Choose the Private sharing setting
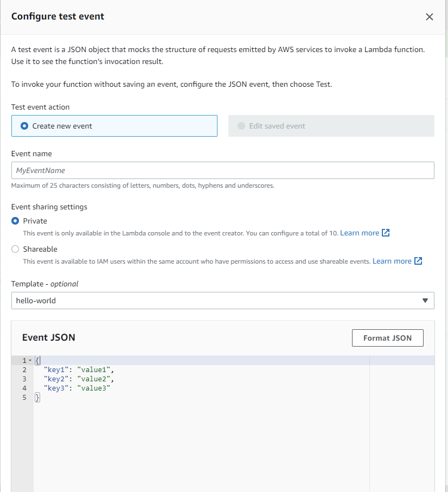448x492 pixels. click(x=15, y=221)
